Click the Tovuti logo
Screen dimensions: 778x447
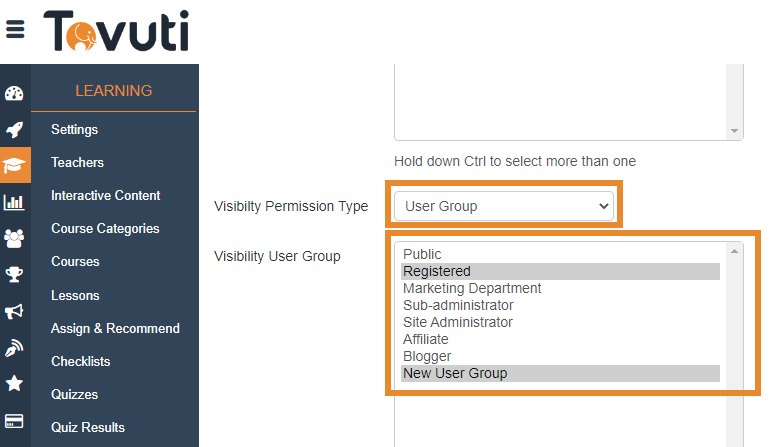point(116,30)
